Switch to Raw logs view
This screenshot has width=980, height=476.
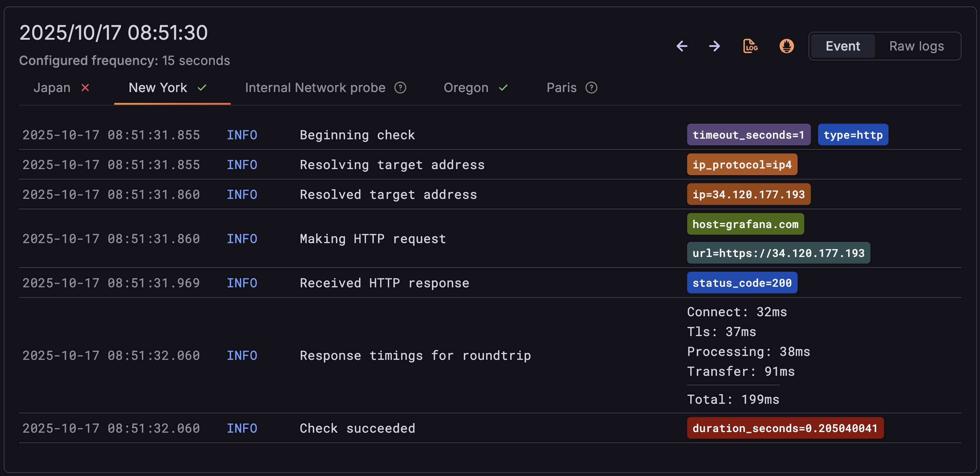coord(916,46)
